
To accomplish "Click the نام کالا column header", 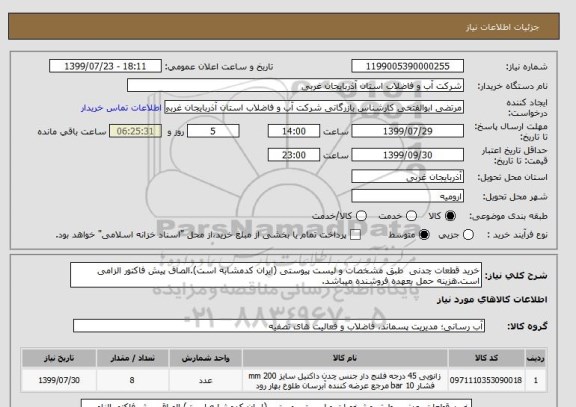I will tap(345, 358).
